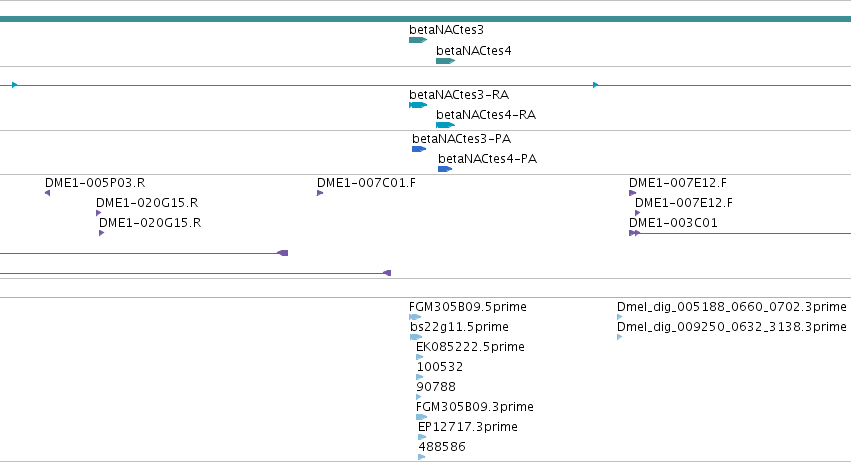Click the betaNACtes3-RA transcript glyph
Screen dimensions: 851x462
click(418, 105)
